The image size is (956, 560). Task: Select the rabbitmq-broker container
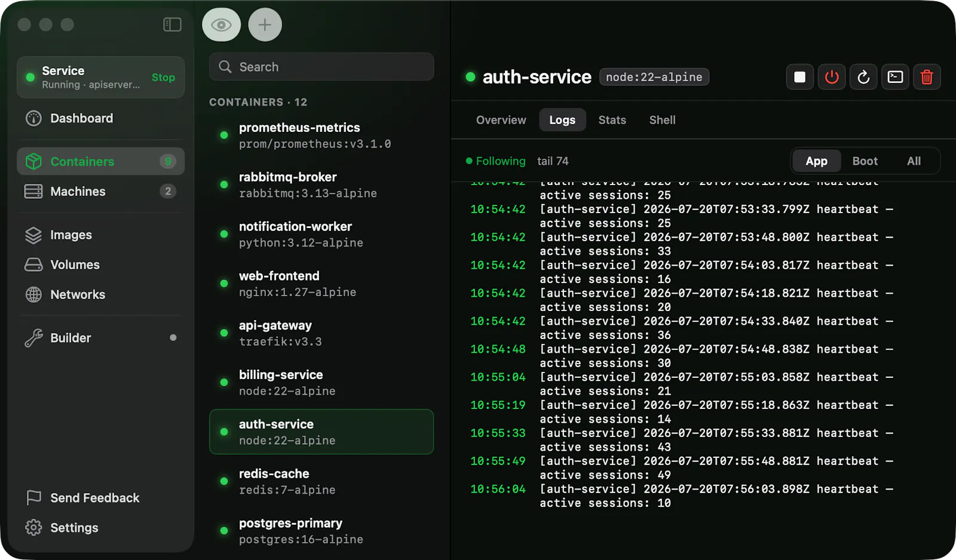tap(321, 185)
